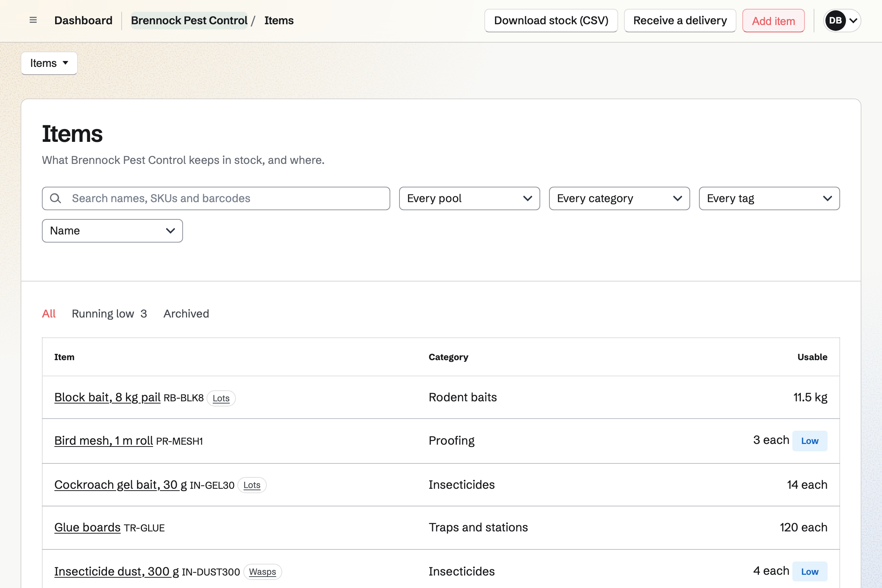Focus the search names, SKUs field

click(216, 198)
